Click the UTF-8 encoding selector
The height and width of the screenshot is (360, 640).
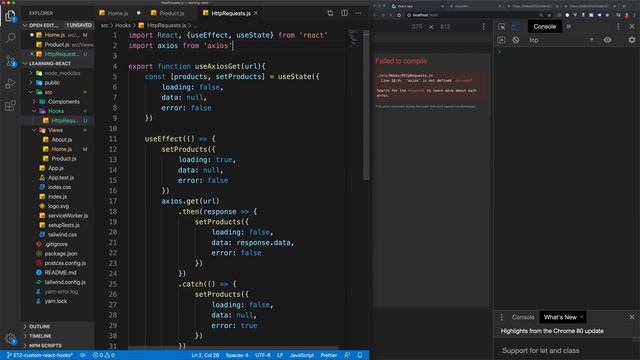[262, 355]
